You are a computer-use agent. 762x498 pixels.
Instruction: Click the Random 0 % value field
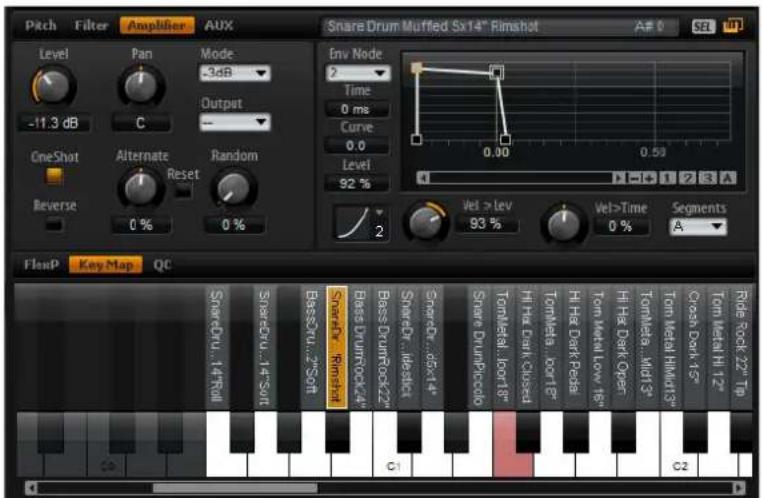click(x=234, y=225)
